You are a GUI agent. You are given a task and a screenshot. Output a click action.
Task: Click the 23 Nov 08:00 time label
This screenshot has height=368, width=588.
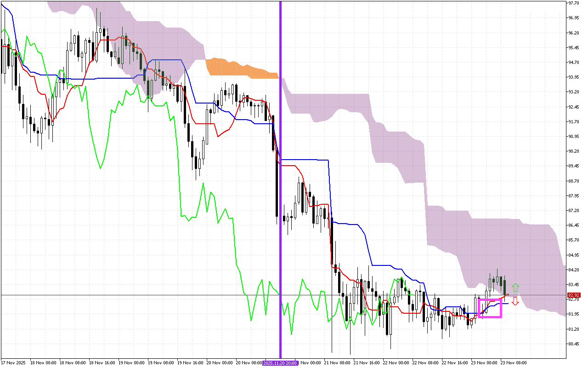513,363
